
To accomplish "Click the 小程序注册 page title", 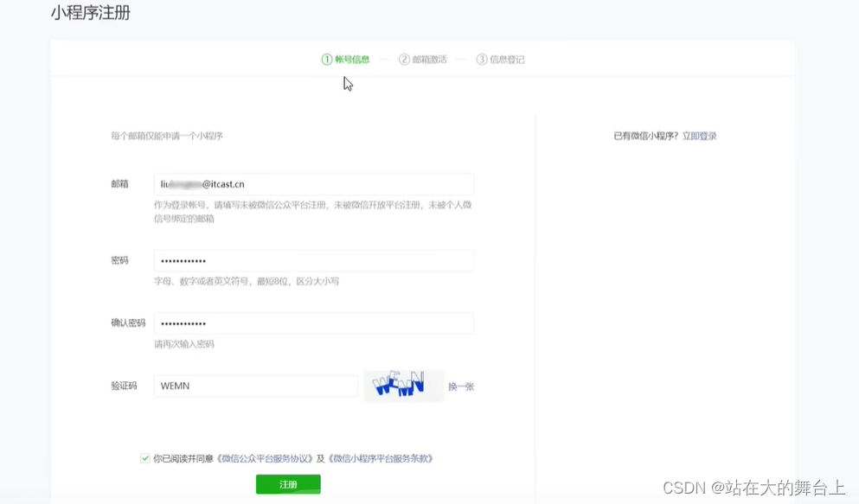I will pyautogui.click(x=91, y=13).
